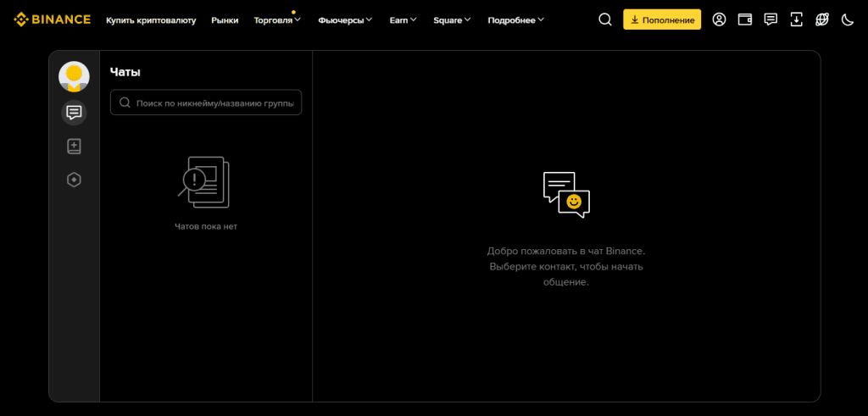
Task: Click the Пополнение deposit button
Action: (662, 20)
